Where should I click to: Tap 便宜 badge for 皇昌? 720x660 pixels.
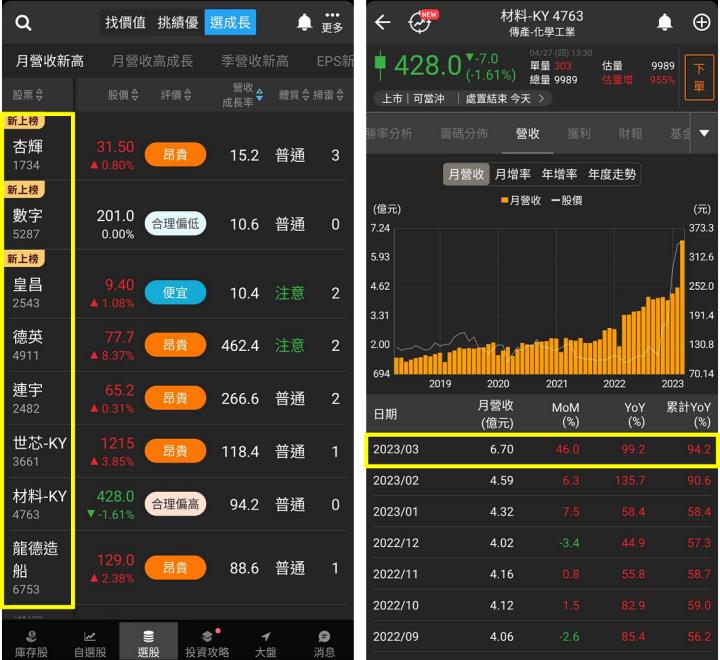tap(175, 293)
